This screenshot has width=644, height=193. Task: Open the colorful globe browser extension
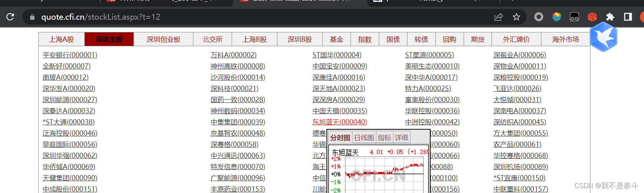pos(557,17)
